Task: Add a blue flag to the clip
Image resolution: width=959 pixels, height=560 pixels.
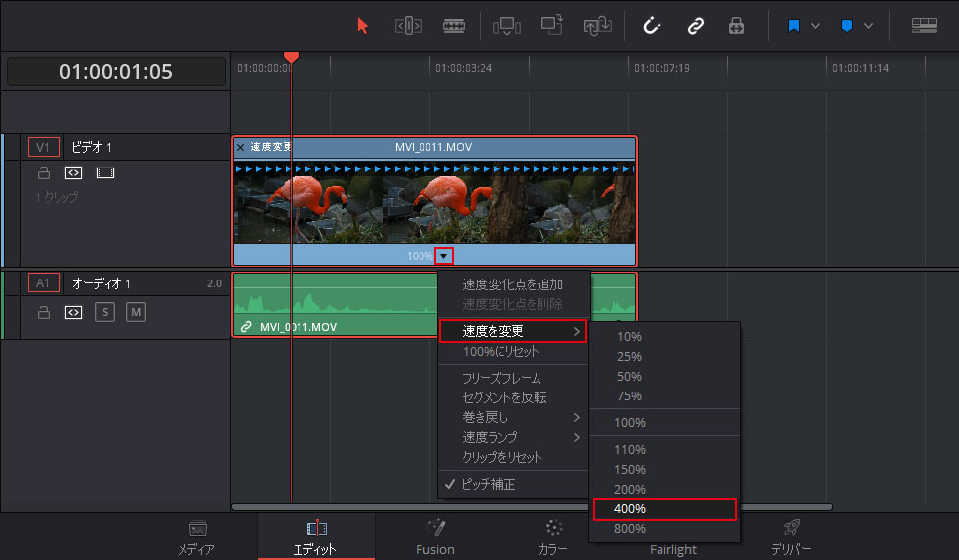Action: 793,26
